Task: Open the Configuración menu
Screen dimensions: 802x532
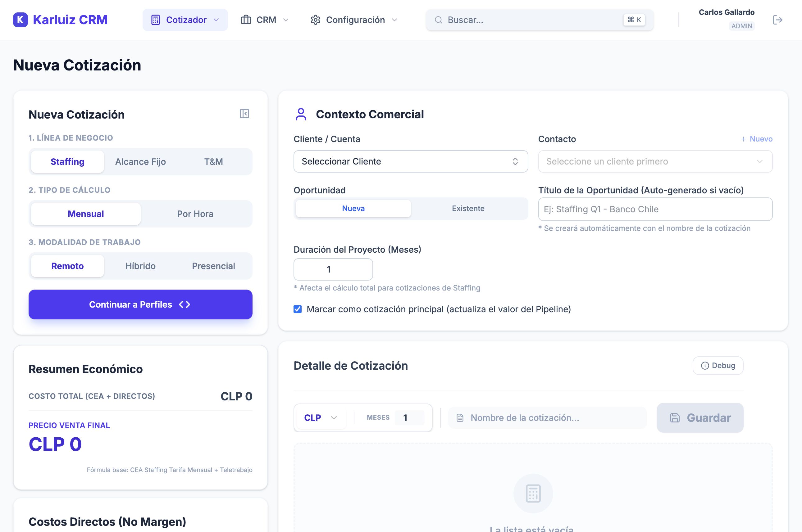Action: (x=354, y=20)
